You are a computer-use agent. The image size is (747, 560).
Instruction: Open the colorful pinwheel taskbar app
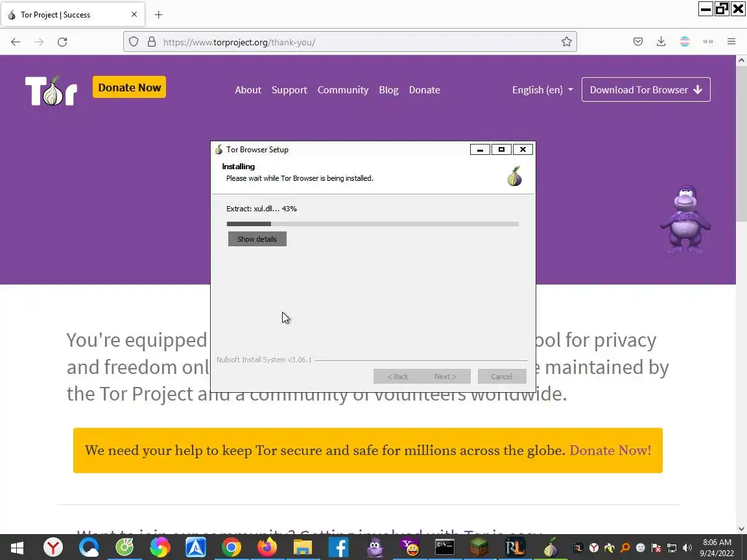tap(160, 548)
